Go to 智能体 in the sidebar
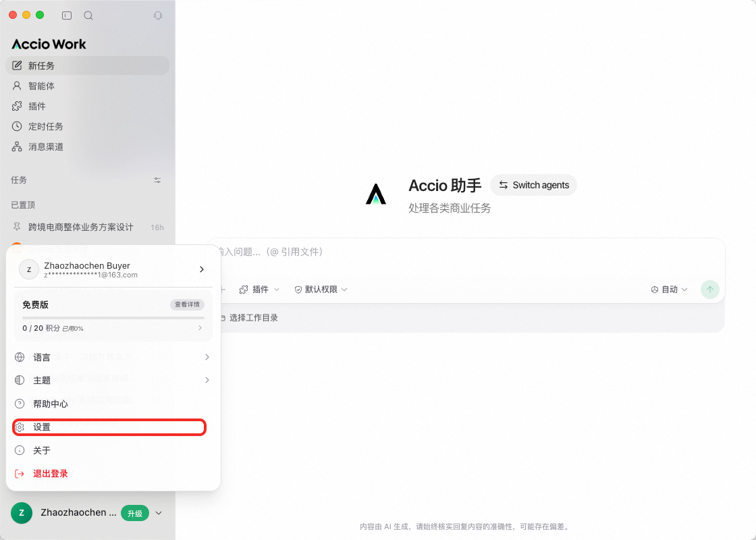The image size is (756, 540). 87,86
